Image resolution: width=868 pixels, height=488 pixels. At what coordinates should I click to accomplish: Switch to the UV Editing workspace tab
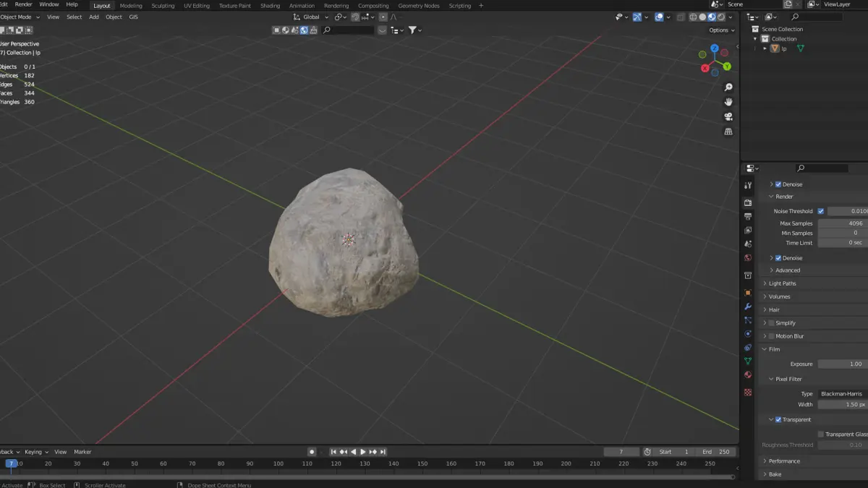pos(197,6)
